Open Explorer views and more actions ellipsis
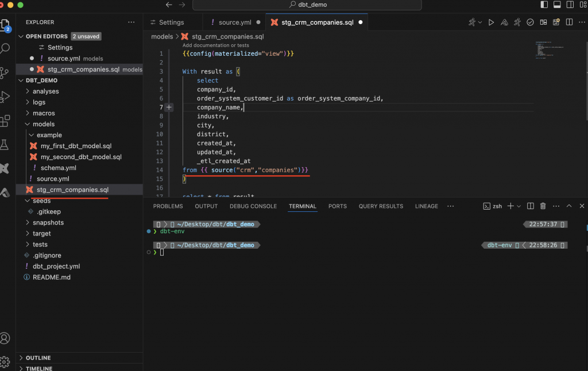The width and height of the screenshot is (588, 371). [131, 22]
